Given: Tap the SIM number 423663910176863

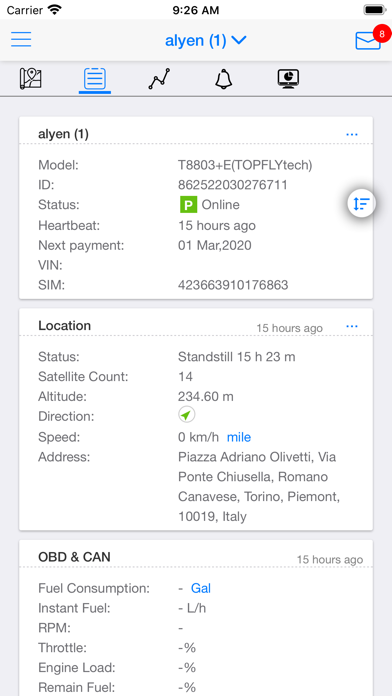Looking at the screenshot, I should pos(233,285).
